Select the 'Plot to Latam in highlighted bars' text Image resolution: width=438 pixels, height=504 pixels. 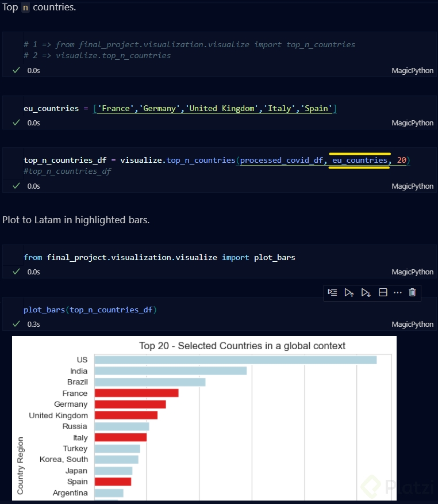coord(76,220)
